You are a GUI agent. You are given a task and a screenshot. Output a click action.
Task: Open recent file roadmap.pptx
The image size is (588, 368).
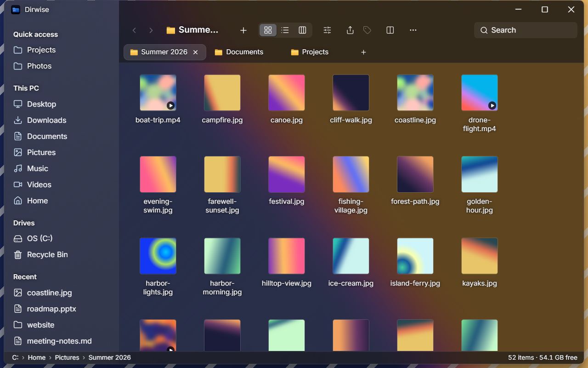(x=62, y=309)
